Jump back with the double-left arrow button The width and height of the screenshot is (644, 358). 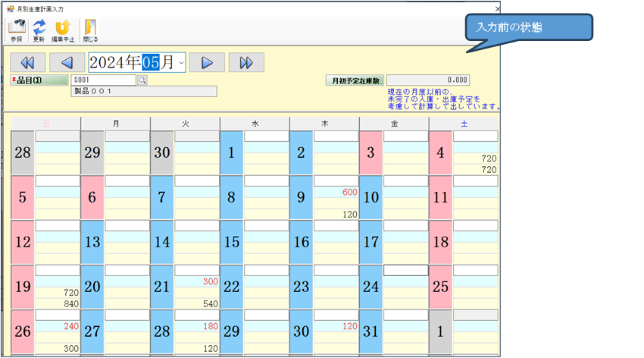27,62
